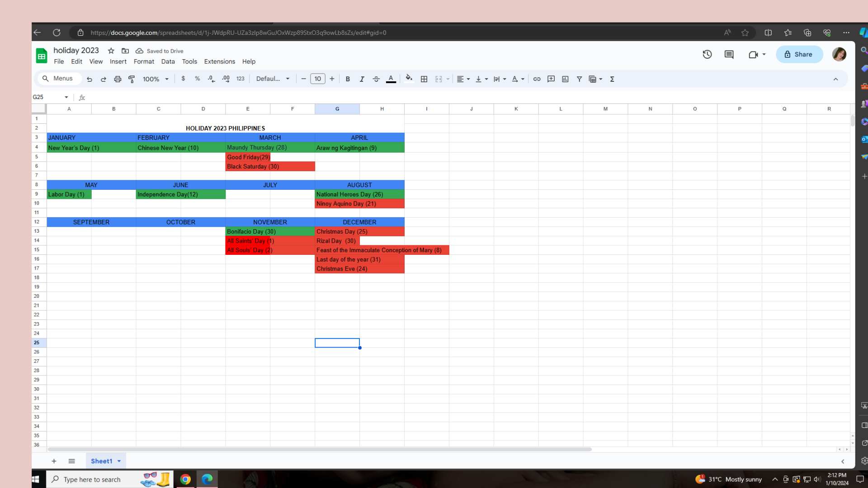Open version history clock icon

tap(707, 54)
